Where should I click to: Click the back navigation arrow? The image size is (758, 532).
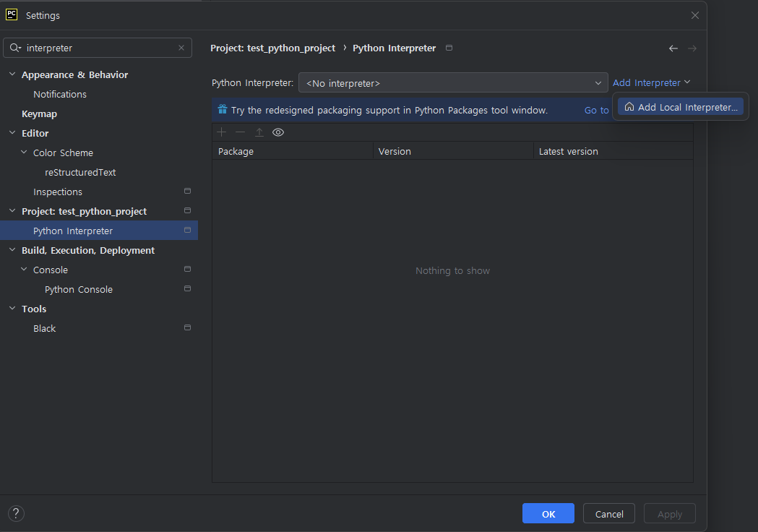pyautogui.click(x=673, y=48)
